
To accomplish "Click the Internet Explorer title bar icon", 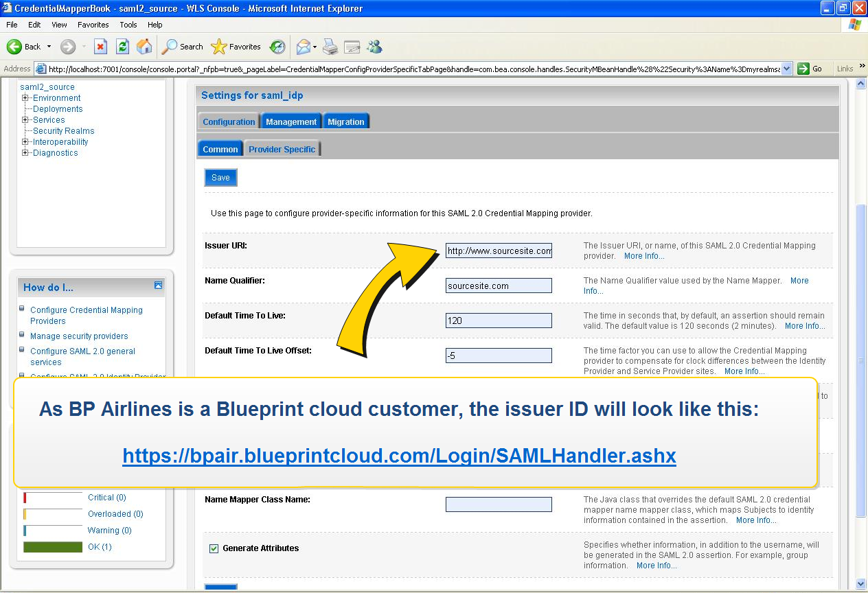I will point(7,8).
